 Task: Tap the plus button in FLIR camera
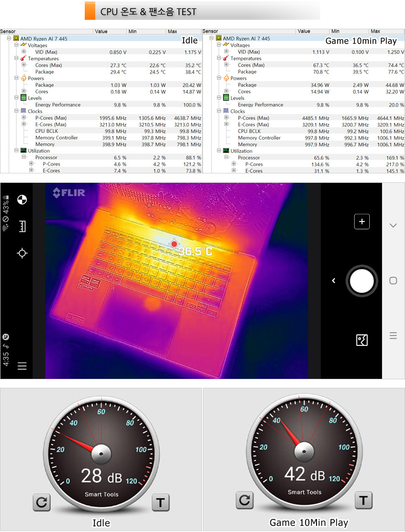click(362, 221)
